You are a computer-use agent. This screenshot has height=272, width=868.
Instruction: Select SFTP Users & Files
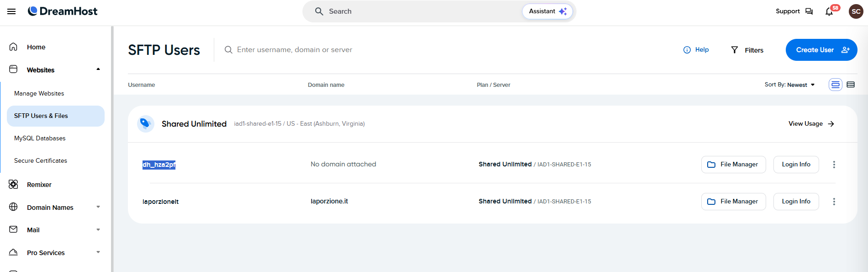click(x=56, y=116)
